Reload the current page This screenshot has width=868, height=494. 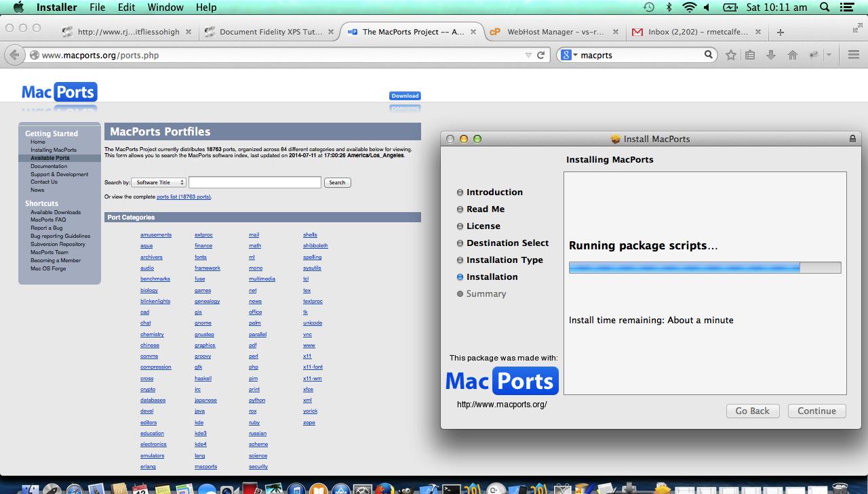(540, 55)
